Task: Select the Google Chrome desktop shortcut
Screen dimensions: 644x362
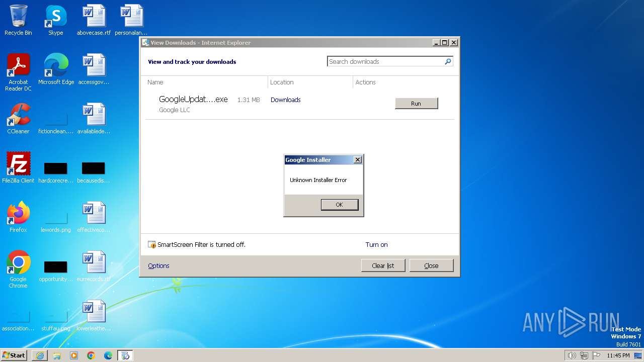Action: tap(18, 269)
